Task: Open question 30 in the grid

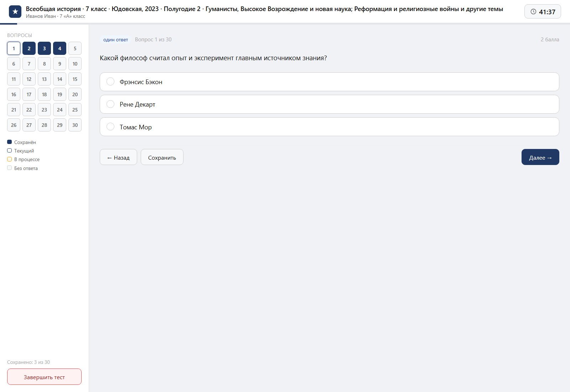Action: pos(75,125)
